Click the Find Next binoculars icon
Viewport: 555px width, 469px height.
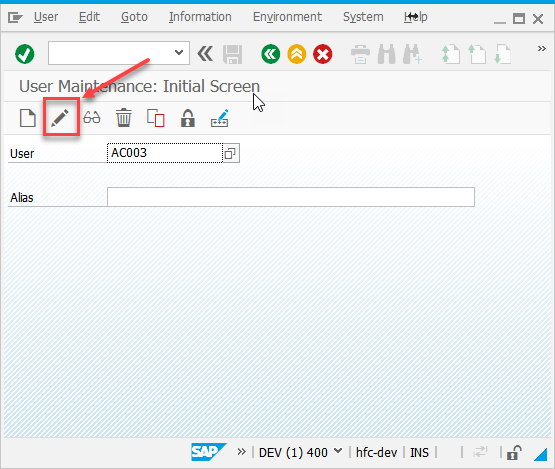coord(412,54)
